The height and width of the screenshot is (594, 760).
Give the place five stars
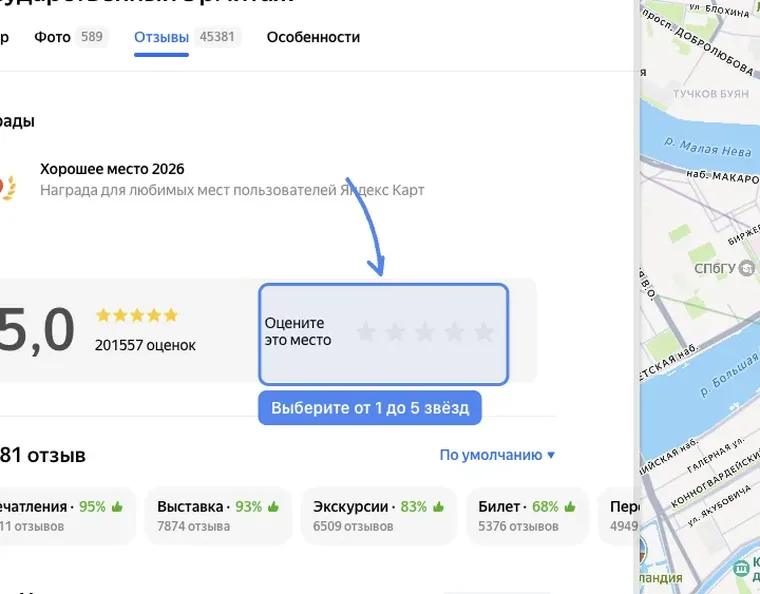484,332
